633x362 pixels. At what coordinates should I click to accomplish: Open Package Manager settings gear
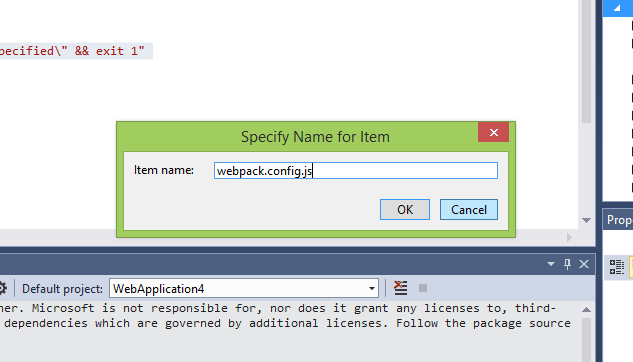click(x=2, y=288)
